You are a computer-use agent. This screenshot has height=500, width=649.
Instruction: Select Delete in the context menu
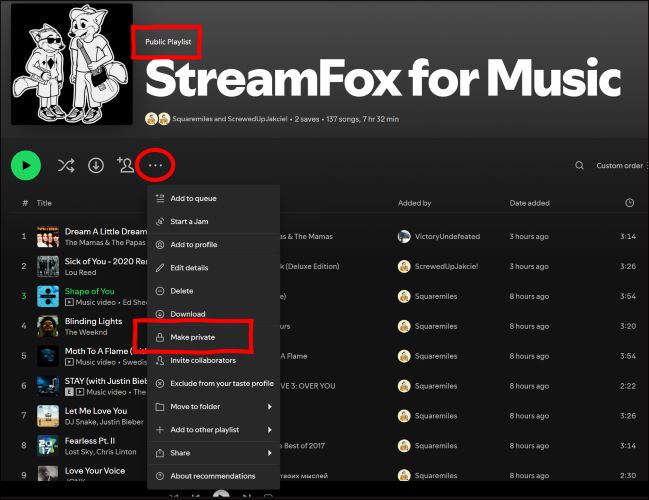(214, 291)
